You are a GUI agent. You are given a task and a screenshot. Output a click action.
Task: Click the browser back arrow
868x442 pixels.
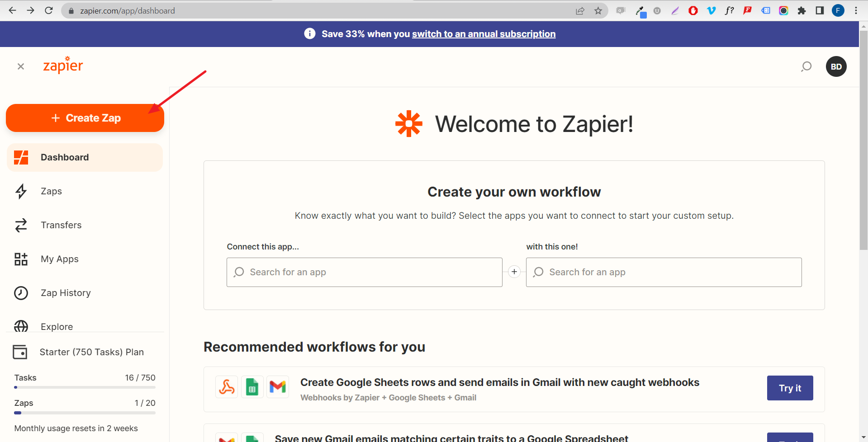[12, 10]
